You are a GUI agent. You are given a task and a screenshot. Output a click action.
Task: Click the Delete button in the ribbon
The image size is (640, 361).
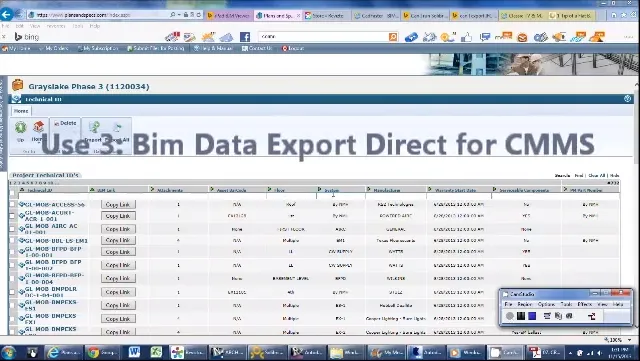[65, 123]
